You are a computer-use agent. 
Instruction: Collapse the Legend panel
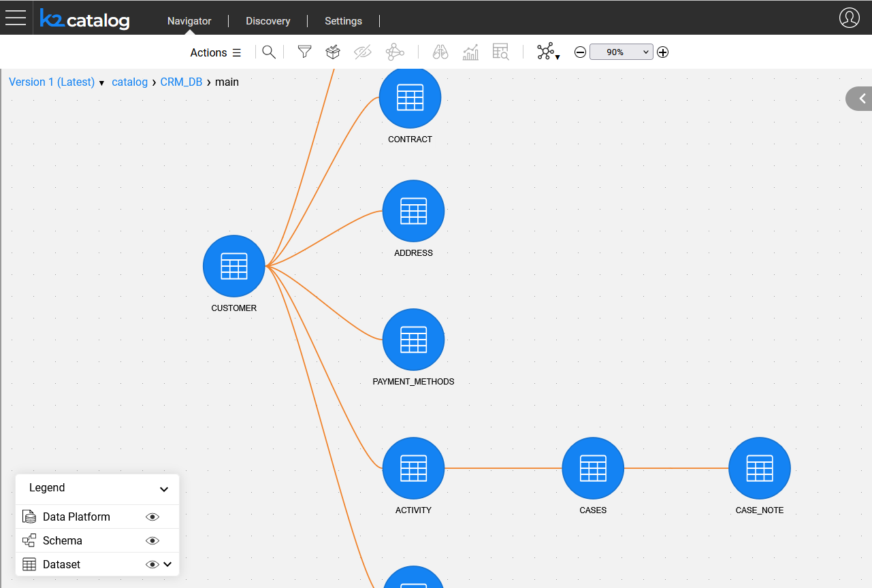pyautogui.click(x=164, y=489)
